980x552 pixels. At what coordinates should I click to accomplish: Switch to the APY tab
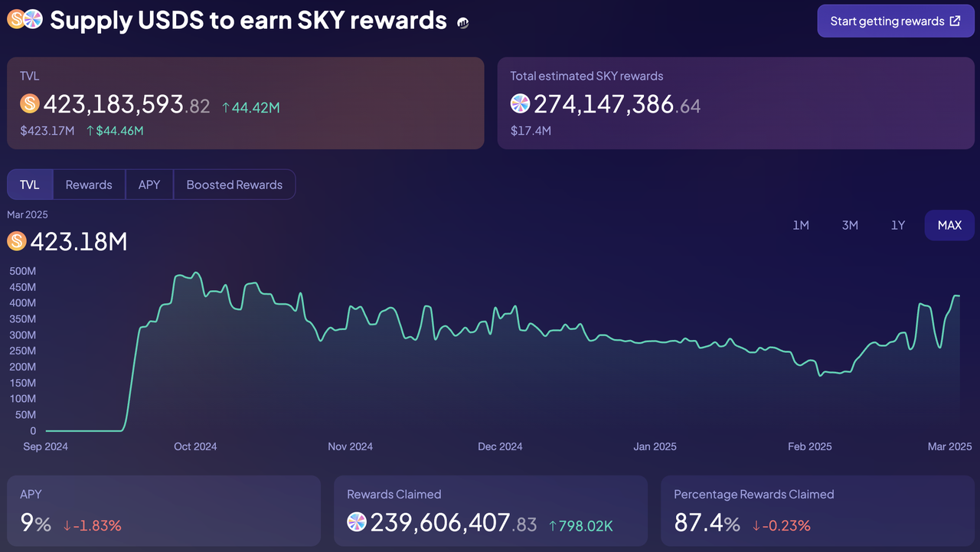149,185
